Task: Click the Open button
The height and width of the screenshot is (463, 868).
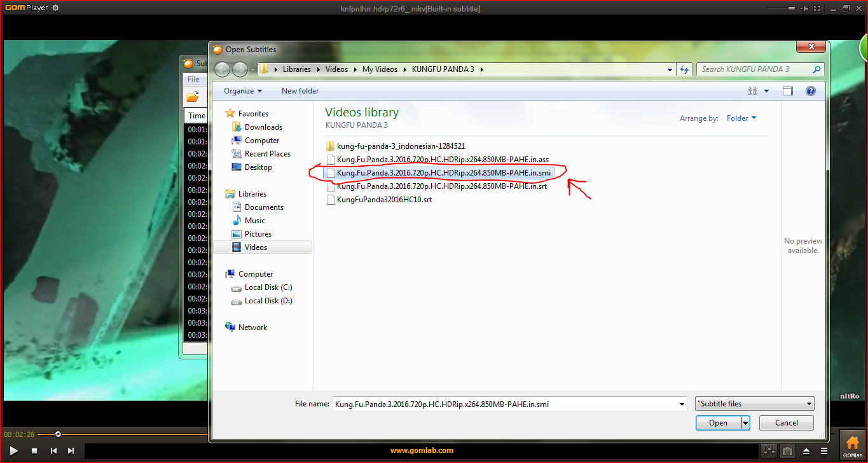Action: click(x=718, y=423)
